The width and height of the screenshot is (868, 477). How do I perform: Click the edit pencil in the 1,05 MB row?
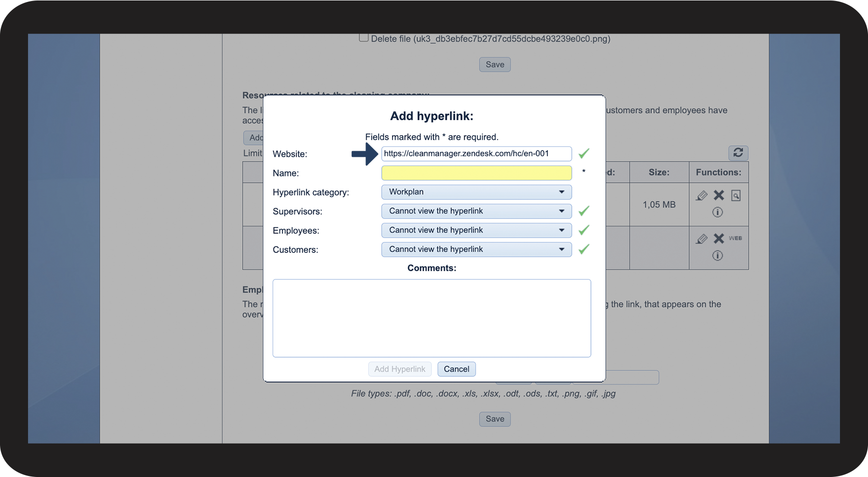click(701, 196)
